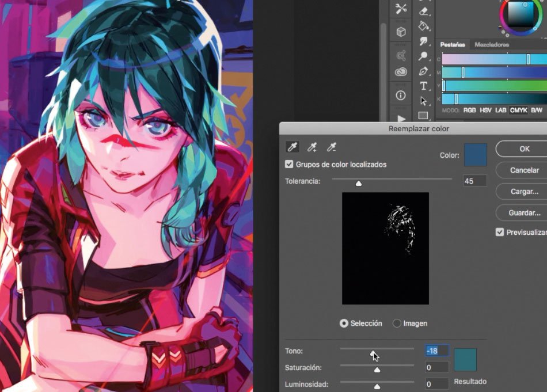Open the Info panel icon
Image resolution: width=547 pixels, height=392 pixels.
[401, 95]
